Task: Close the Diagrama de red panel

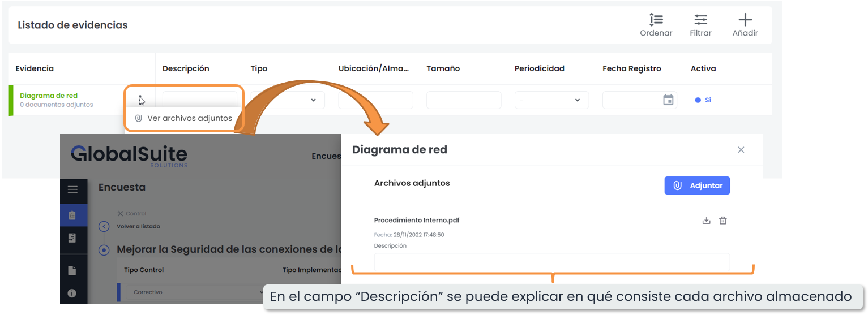Action: coord(741,150)
